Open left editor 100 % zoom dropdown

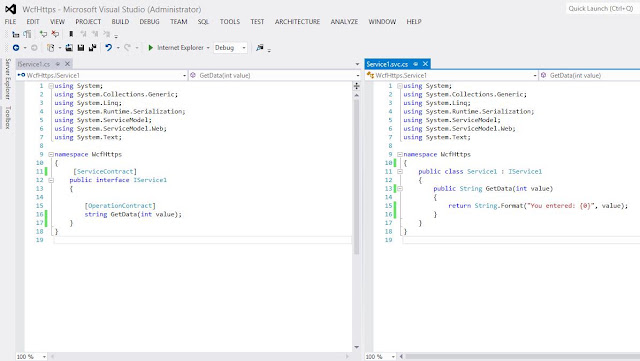44,357
